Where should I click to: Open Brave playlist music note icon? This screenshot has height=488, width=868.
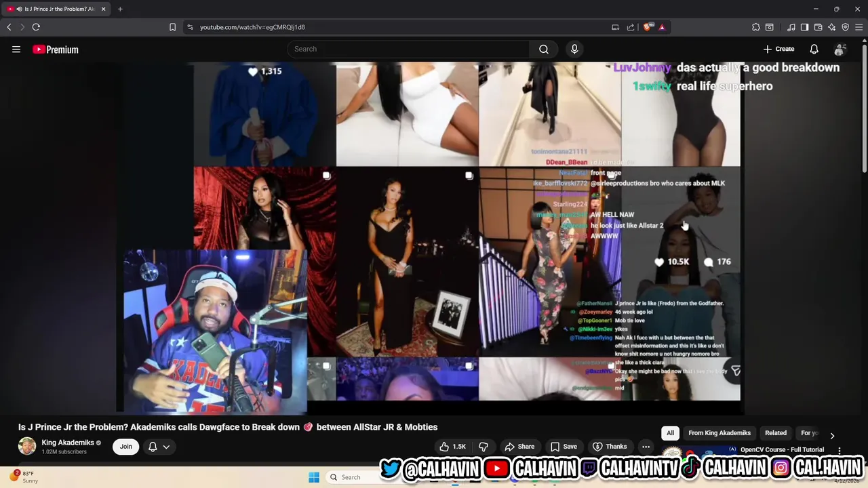(x=791, y=27)
